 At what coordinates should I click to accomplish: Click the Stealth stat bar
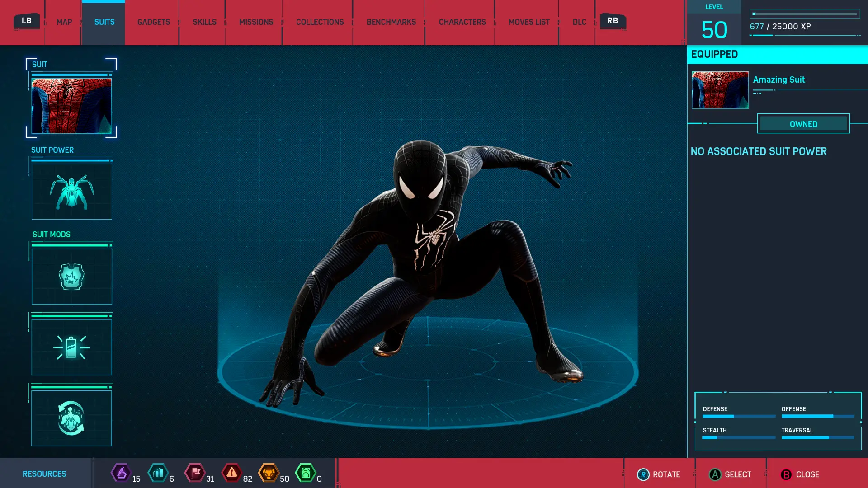click(739, 437)
